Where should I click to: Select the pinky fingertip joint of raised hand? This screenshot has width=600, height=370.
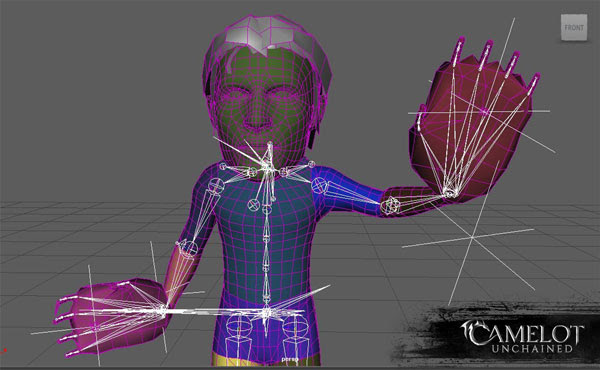pos(536,77)
